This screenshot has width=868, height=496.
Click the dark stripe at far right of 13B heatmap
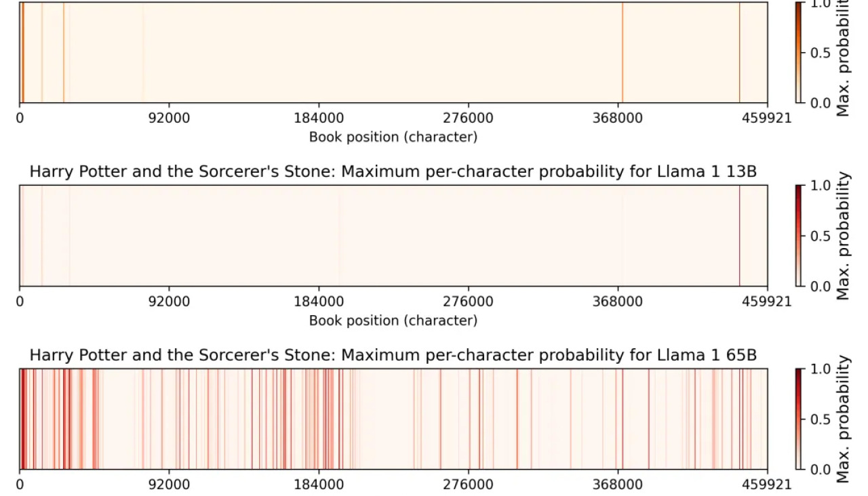(x=739, y=235)
